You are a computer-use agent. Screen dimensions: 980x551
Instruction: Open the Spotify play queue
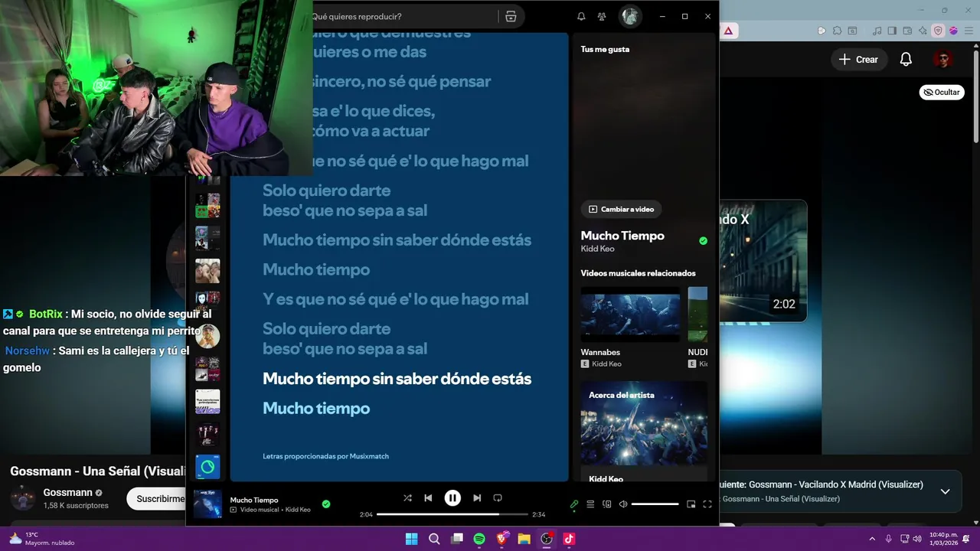[x=590, y=504]
